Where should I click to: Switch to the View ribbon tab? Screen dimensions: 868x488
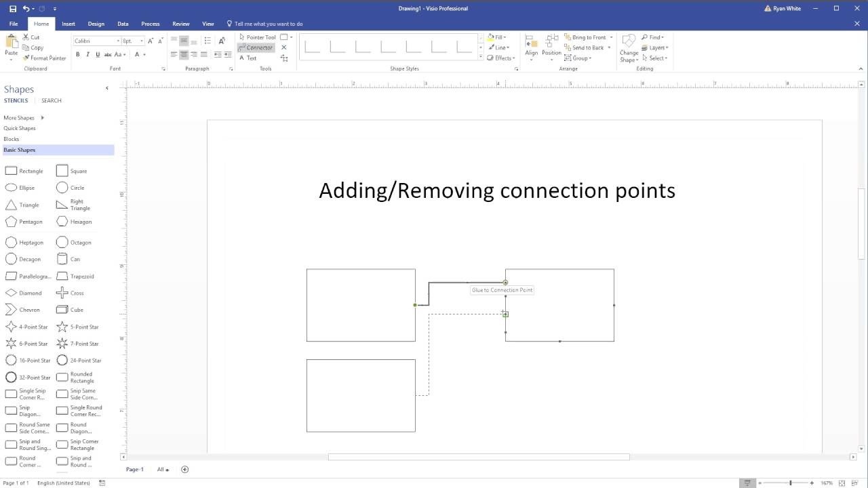pyautogui.click(x=208, y=24)
